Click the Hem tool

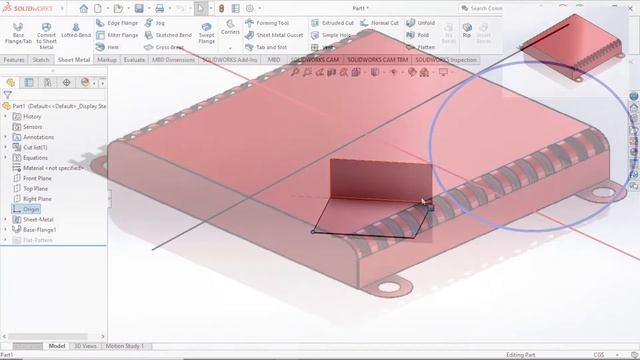[107, 47]
